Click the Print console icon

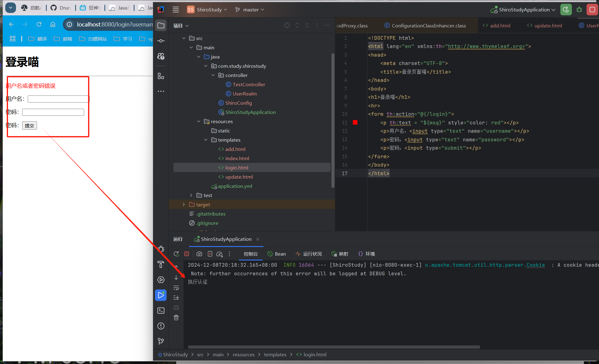[x=176, y=308]
